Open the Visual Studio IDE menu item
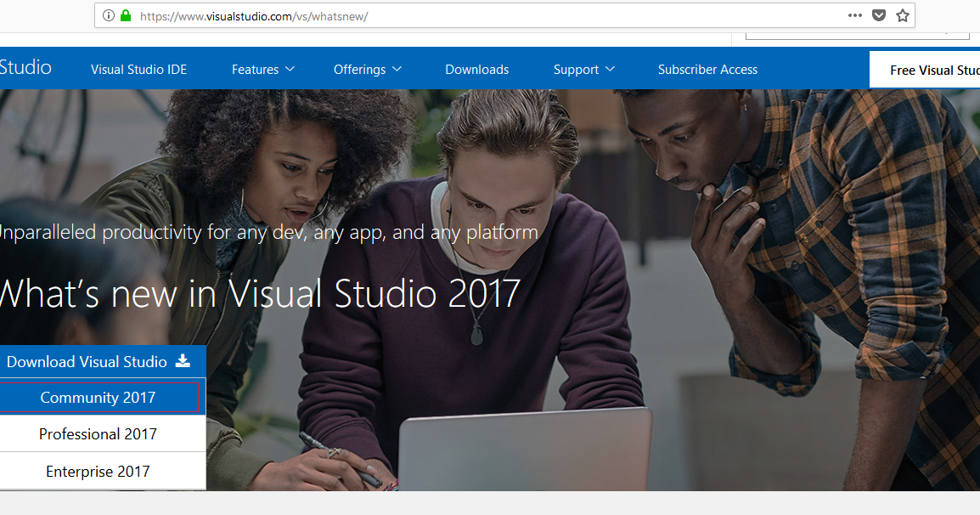Image resolution: width=980 pixels, height=515 pixels. click(x=138, y=69)
